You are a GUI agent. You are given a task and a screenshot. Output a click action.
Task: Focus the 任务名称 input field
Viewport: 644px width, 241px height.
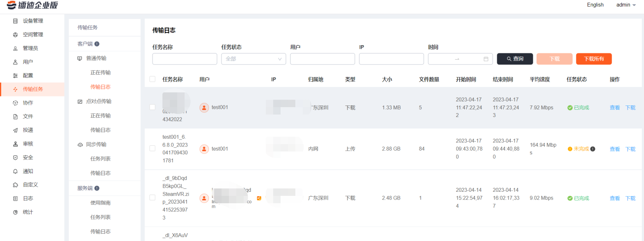tap(185, 59)
